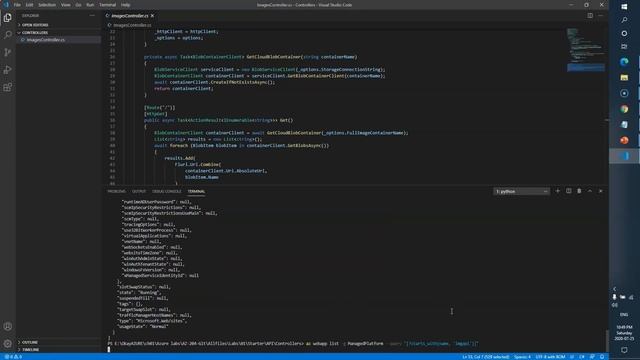Create a new terminal with plus icon
Image resolution: width=640 pixels, height=360 pixels.
558,191
